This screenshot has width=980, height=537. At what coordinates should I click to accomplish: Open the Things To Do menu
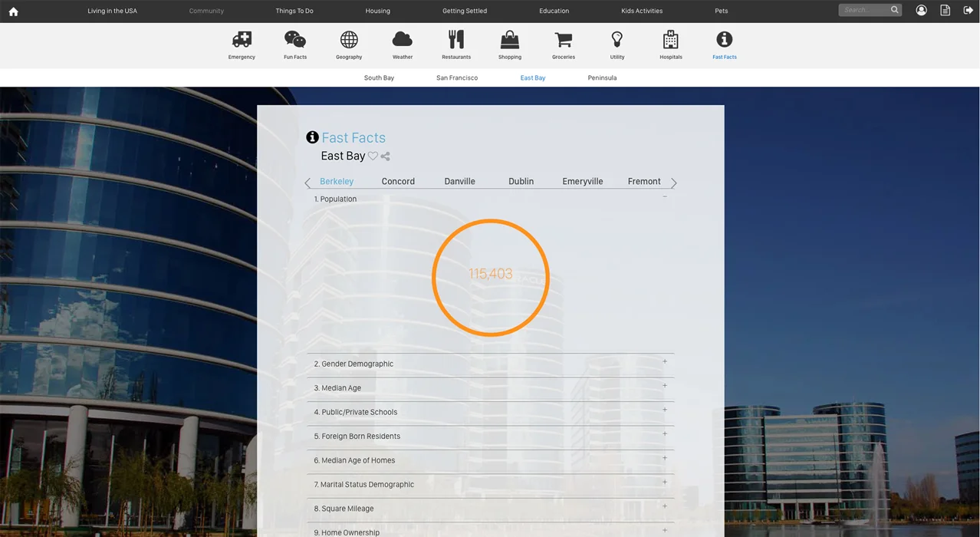294,11
